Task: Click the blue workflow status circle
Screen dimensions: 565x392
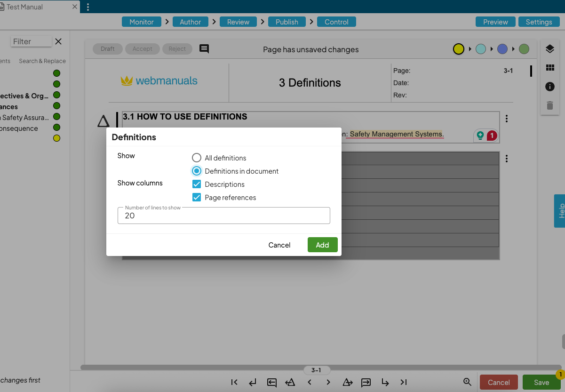Action: [502, 49]
